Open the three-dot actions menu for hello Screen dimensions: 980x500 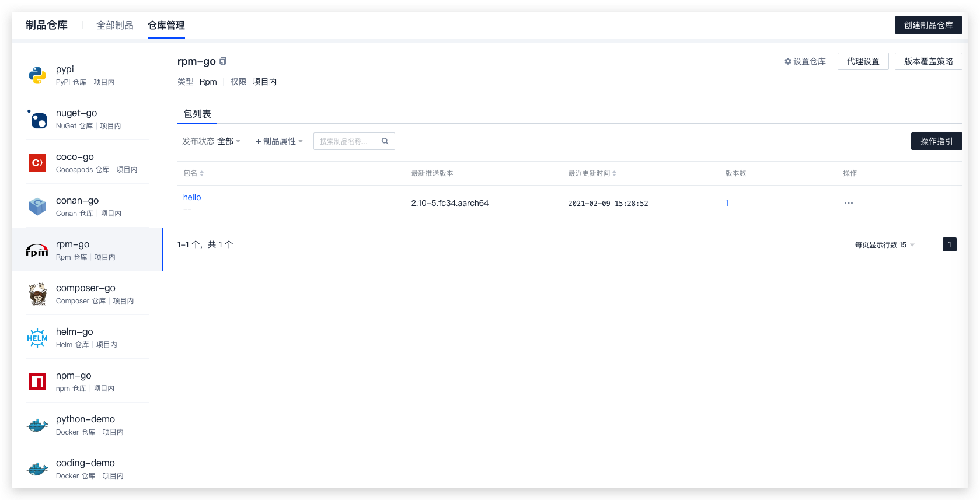pos(849,203)
